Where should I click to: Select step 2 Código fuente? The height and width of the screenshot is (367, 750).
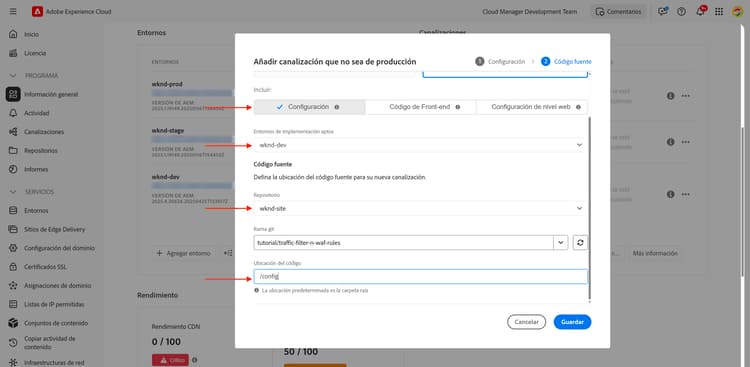pos(566,62)
